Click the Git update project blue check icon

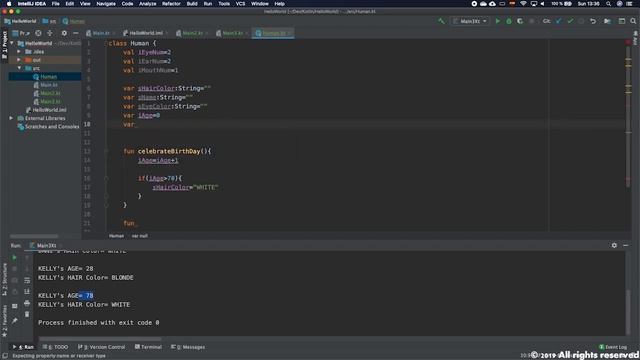pos(559,21)
